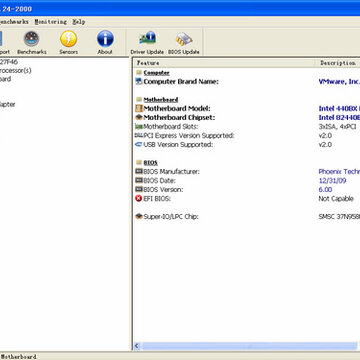Click the 3xISA, 4xPCI value

coord(337,126)
